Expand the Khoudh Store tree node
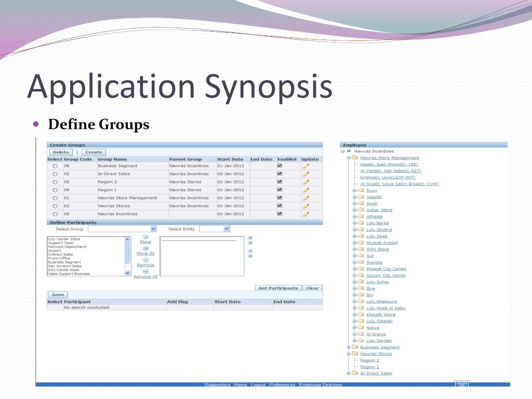This screenshot has width=532, height=399. click(x=354, y=314)
